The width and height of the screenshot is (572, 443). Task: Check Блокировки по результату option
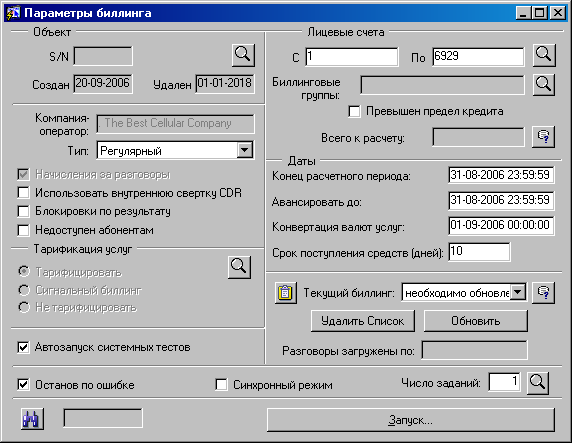pos(23,211)
